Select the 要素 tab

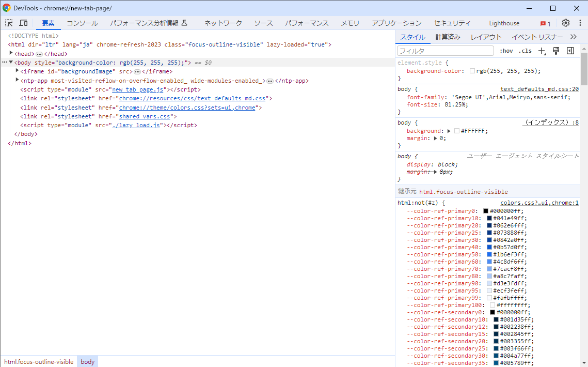pyautogui.click(x=49, y=23)
